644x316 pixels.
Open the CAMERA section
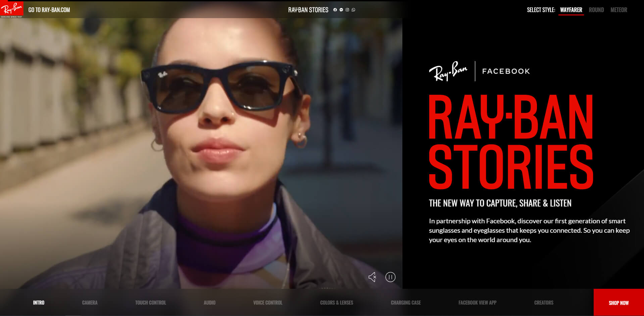pyautogui.click(x=90, y=302)
